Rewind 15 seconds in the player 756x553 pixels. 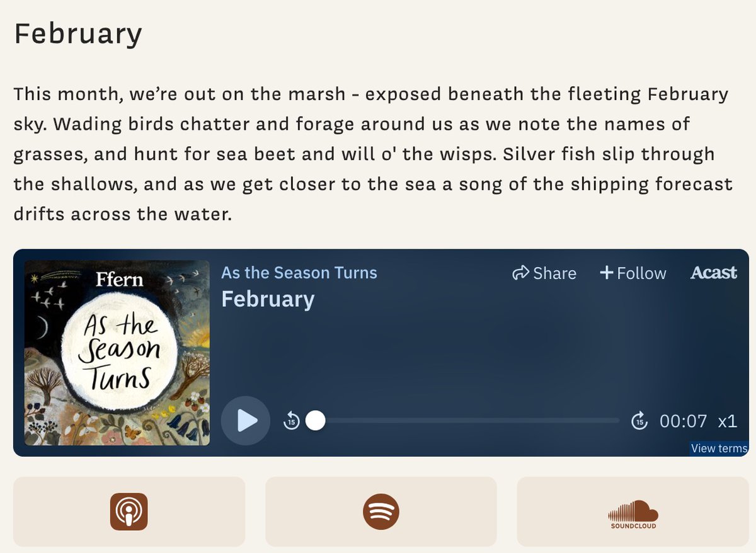coord(291,420)
